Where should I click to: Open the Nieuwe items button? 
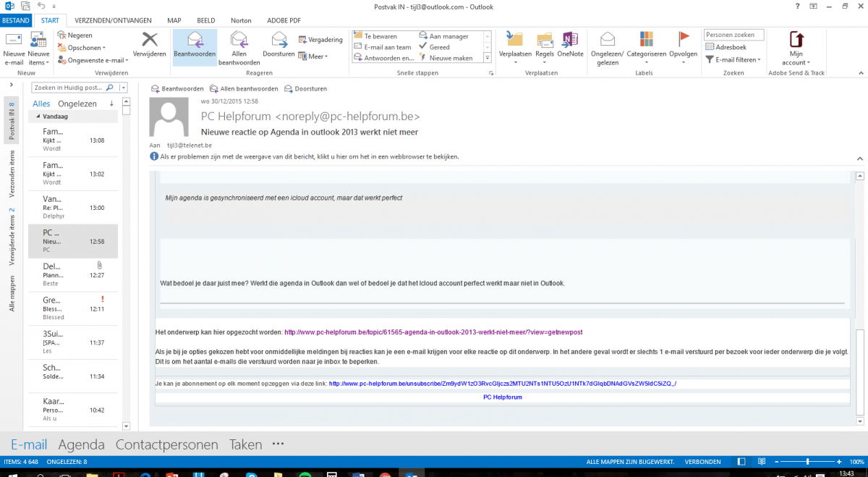click(x=39, y=49)
